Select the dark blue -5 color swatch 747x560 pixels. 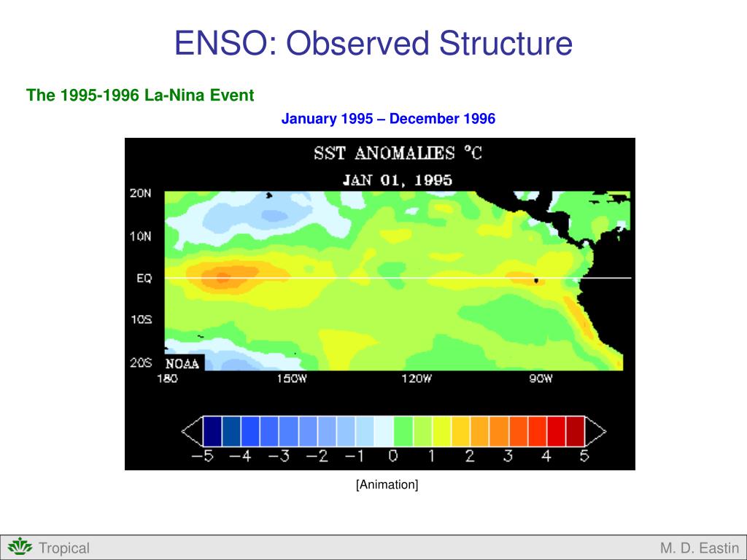point(211,431)
